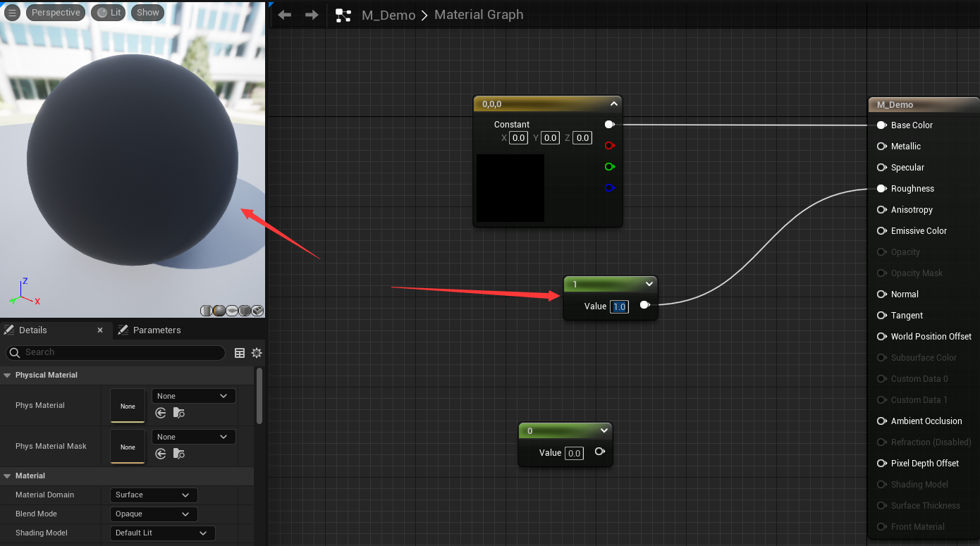This screenshot has height=546, width=980.
Task: Collapse the Physical Material section
Action: tap(8, 376)
